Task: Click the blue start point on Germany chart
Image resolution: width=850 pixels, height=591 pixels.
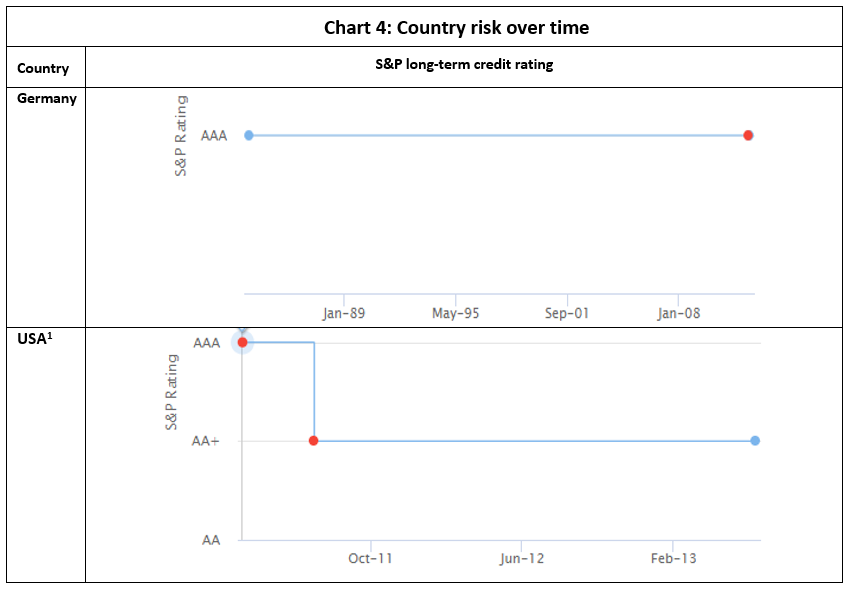Action: [249, 135]
